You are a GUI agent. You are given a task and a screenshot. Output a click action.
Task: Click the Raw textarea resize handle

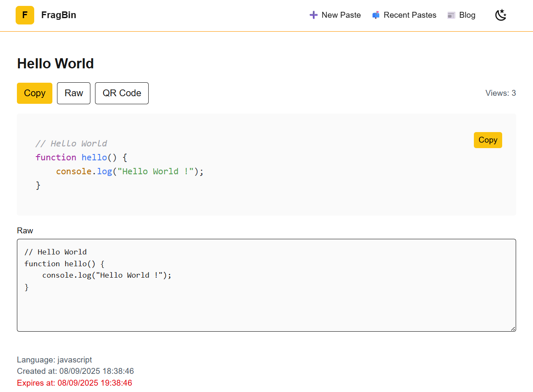513,329
